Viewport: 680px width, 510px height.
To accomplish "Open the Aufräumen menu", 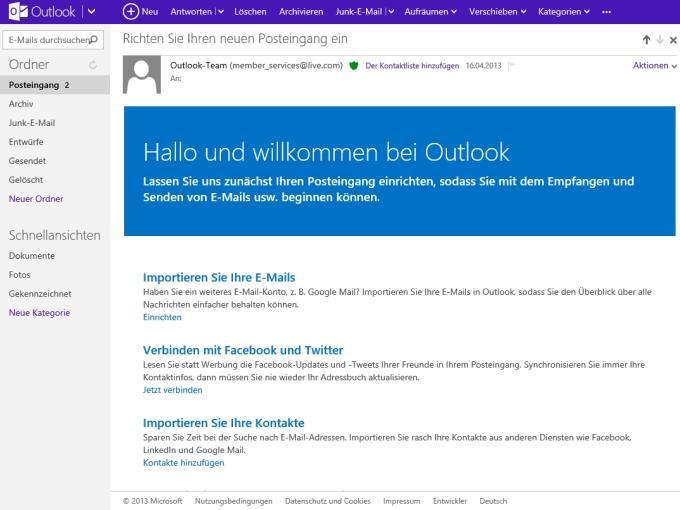I will tap(431, 12).
